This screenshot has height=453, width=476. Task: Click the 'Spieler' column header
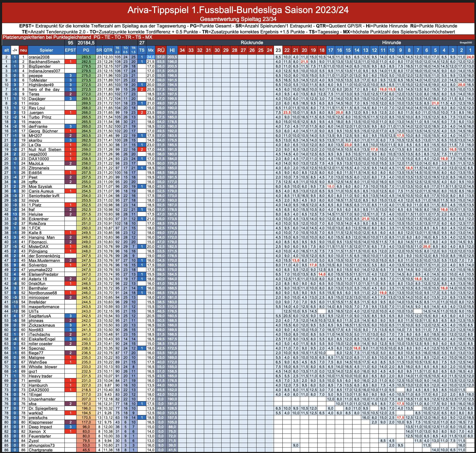(46, 50)
